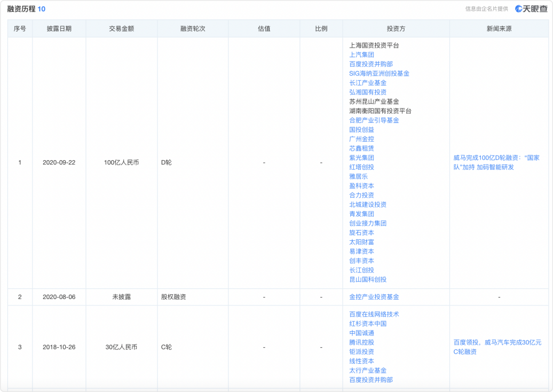Screen dimensions: 553x392
Task: Open investor link 合力投资
Action: (361, 195)
